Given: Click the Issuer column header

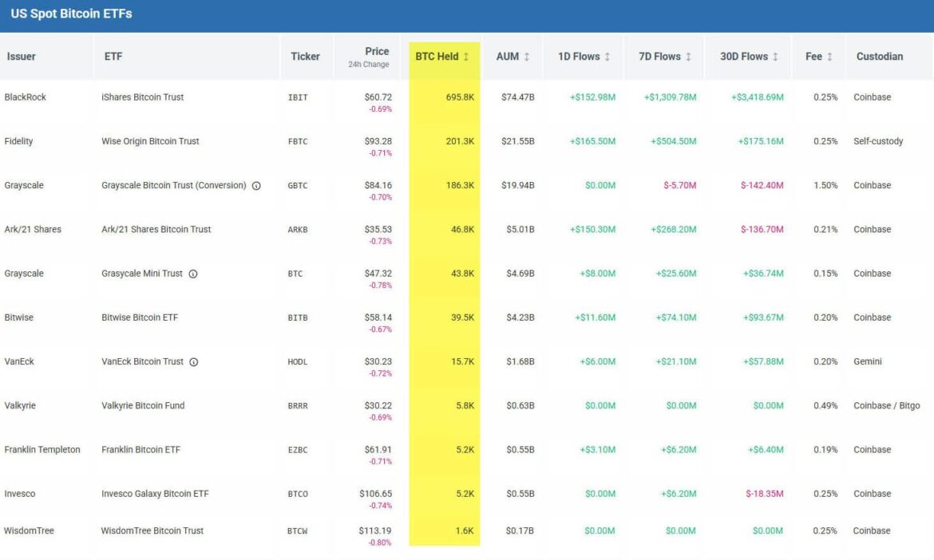Looking at the screenshot, I should [21, 57].
